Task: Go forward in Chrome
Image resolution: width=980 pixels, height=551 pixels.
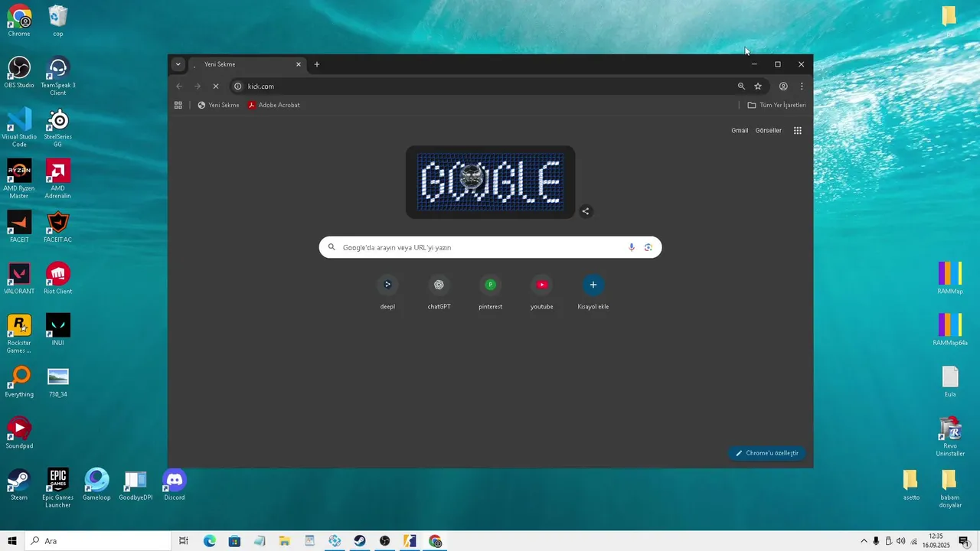Action: [x=198, y=86]
